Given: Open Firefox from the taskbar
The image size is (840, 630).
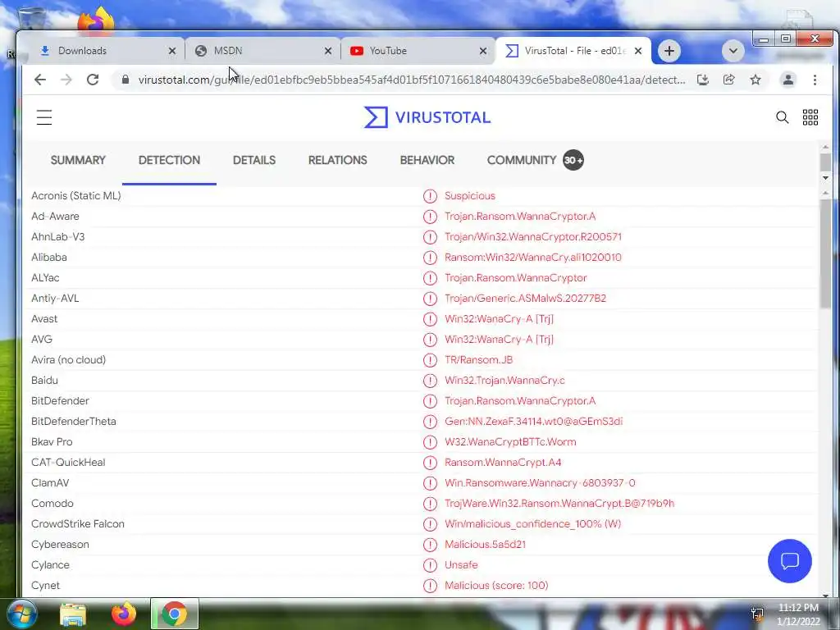Looking at the screenshot, I should pos(124,614).
